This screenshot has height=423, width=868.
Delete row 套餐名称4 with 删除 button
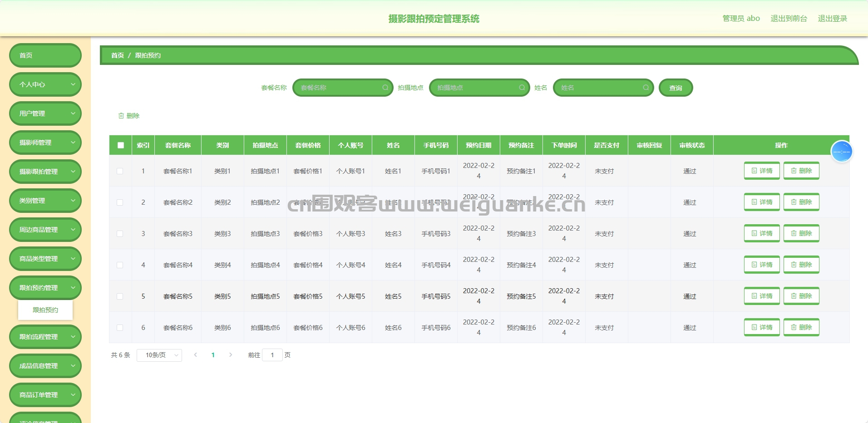801,265
